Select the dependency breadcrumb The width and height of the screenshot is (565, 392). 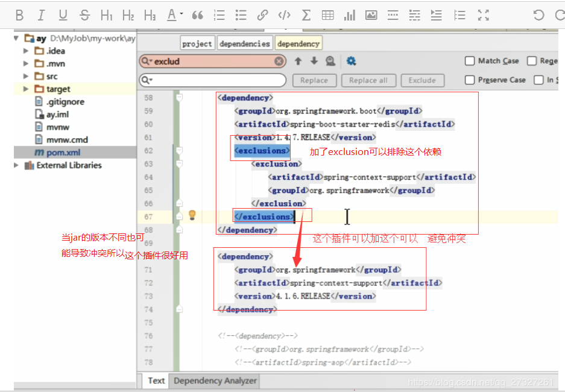[298, 43]
